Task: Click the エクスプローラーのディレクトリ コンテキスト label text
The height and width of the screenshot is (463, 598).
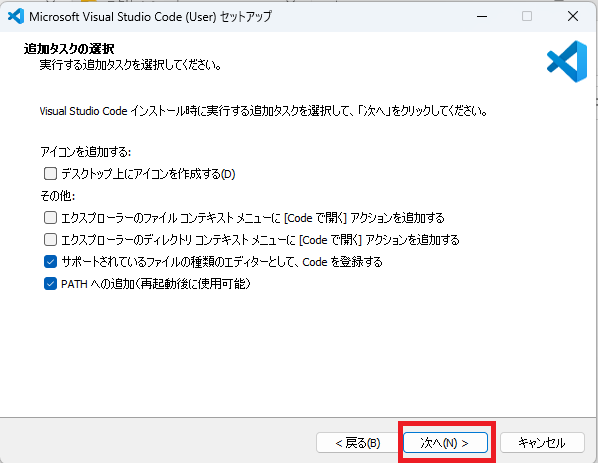Action: pos(260,240)
